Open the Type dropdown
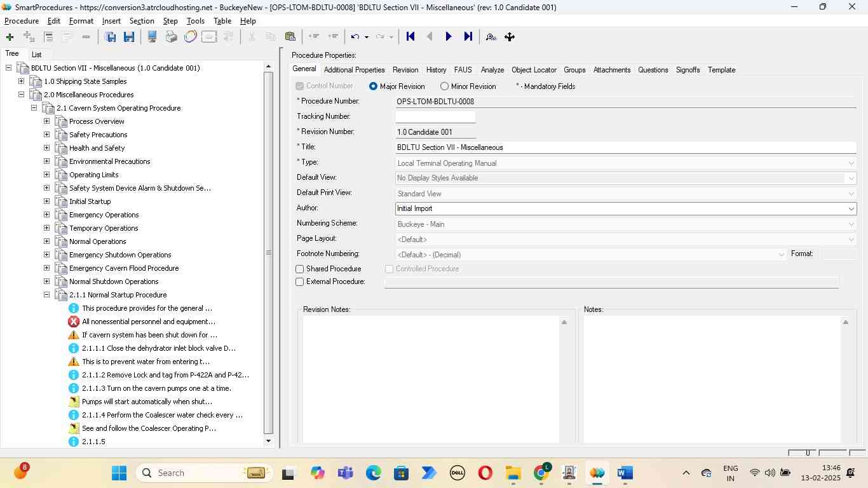 851,163
